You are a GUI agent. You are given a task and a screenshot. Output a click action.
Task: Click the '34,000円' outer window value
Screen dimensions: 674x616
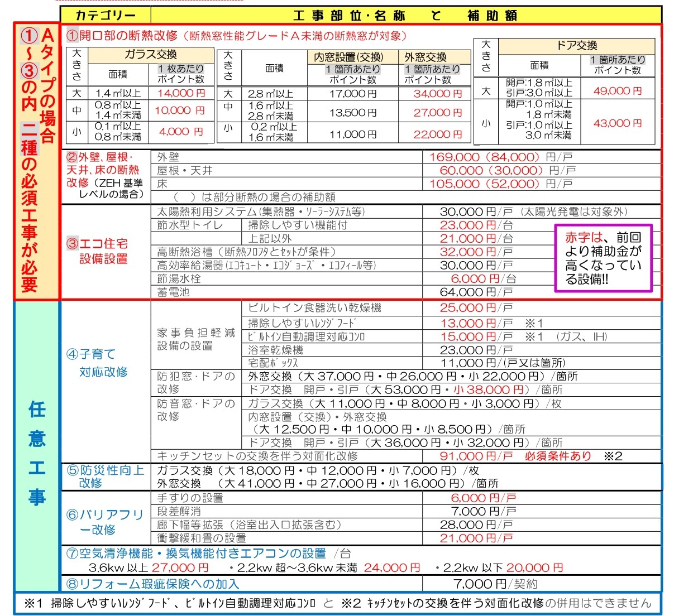(438, 93)
